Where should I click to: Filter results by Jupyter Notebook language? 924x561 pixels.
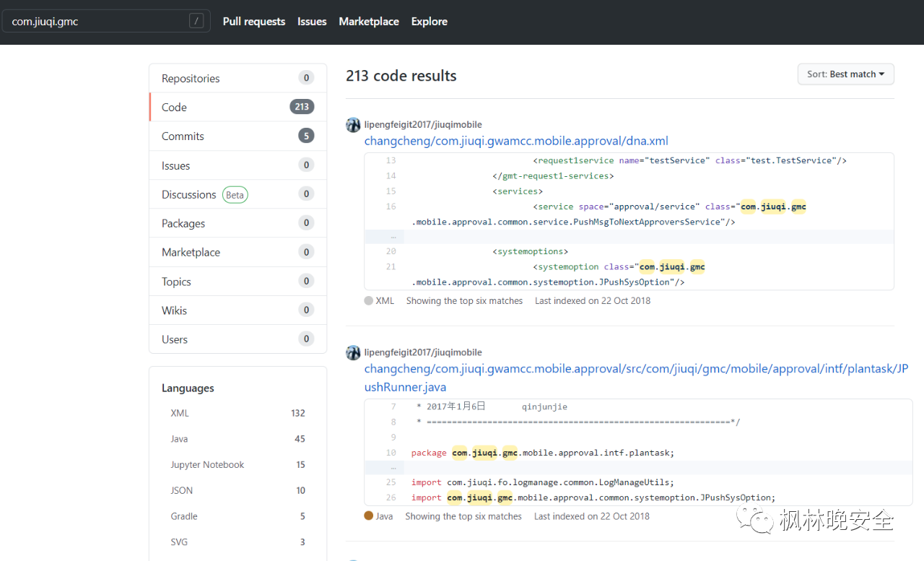click(237, 465)
